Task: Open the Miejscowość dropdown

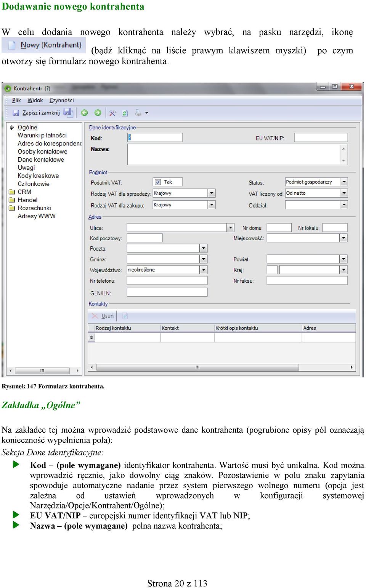Action: tap(344, 238)
